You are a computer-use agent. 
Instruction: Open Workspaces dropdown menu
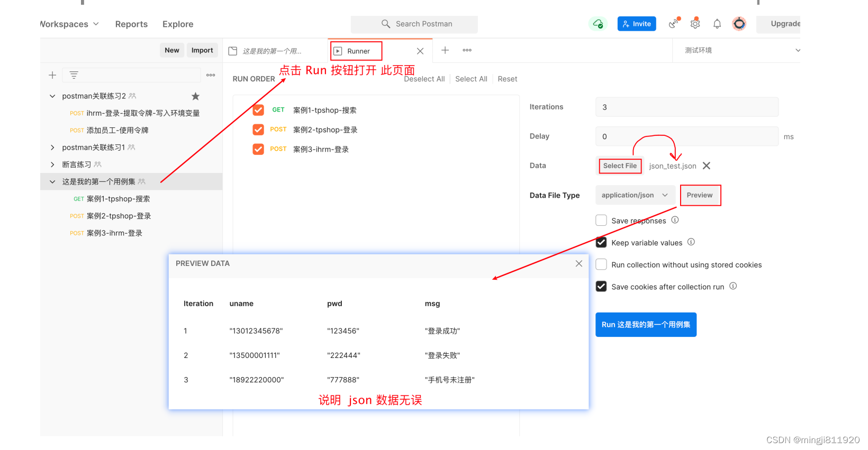click(69, 24)
